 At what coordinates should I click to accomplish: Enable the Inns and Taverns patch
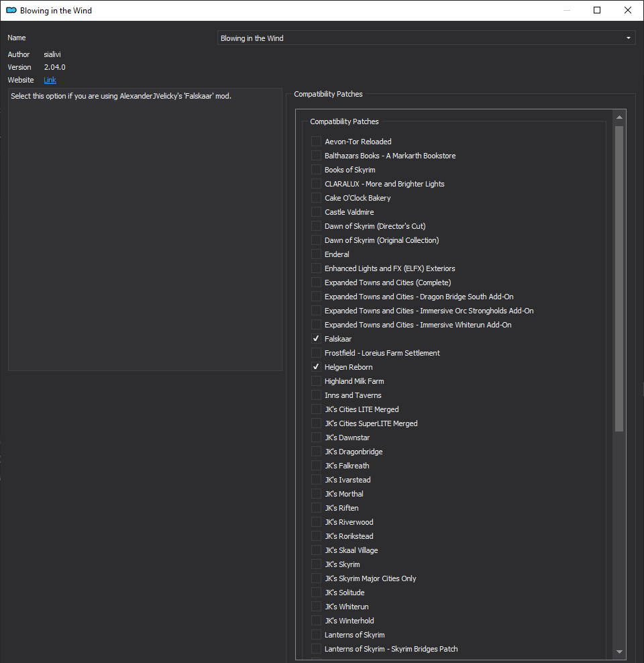tap(316, 395)
